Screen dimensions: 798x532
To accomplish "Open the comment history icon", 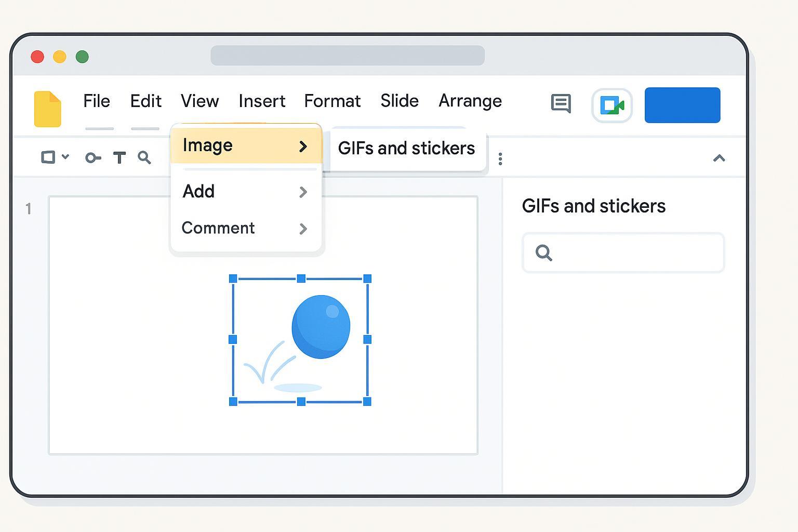I will point(561,104).
